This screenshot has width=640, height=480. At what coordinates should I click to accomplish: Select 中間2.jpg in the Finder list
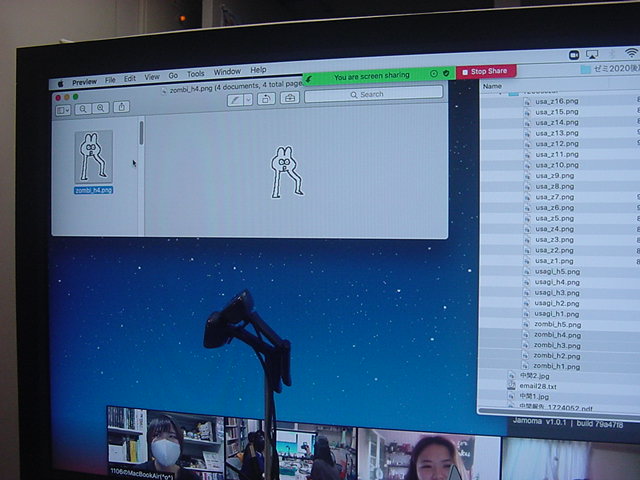pyautogui.click(x=535, y=376)
